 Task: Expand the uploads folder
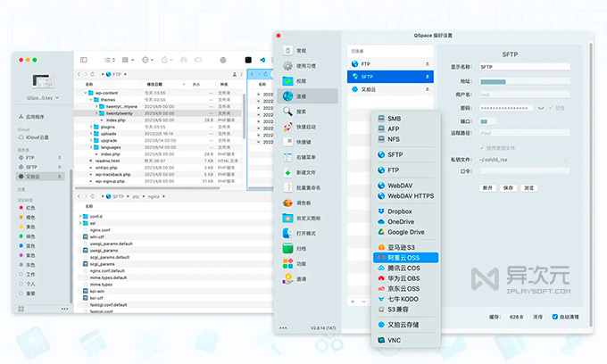click(91, 134)
